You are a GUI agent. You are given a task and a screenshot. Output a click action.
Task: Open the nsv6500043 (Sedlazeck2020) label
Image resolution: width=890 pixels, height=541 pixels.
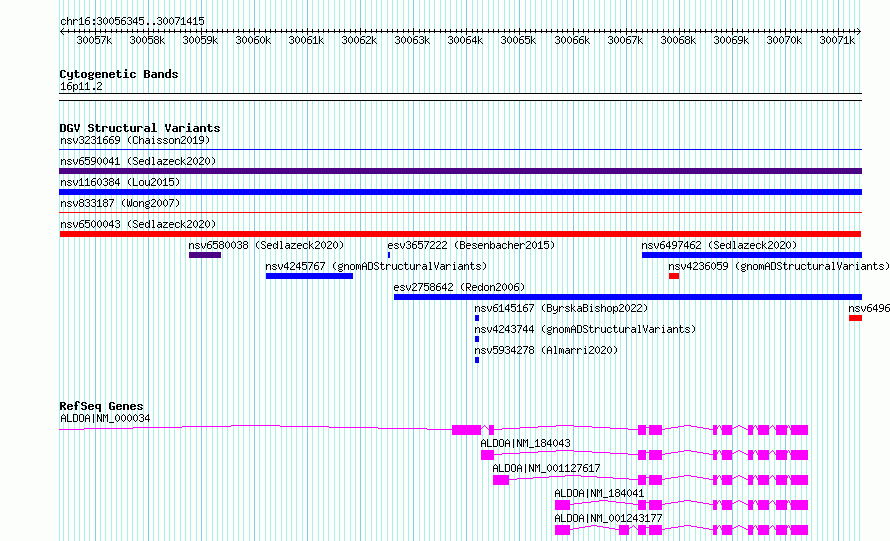[x=138, y=224]
